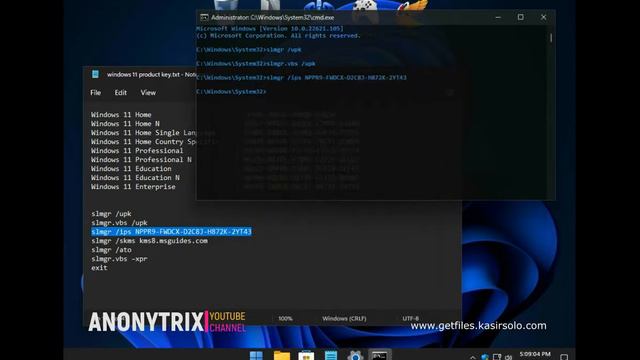Click the 'slmgr /ato' line in Notepad

111,250
